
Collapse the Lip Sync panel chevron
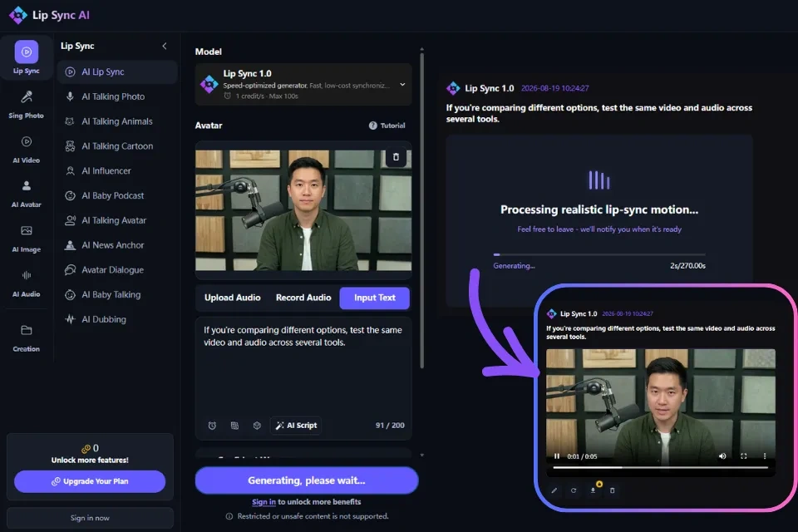165,46
